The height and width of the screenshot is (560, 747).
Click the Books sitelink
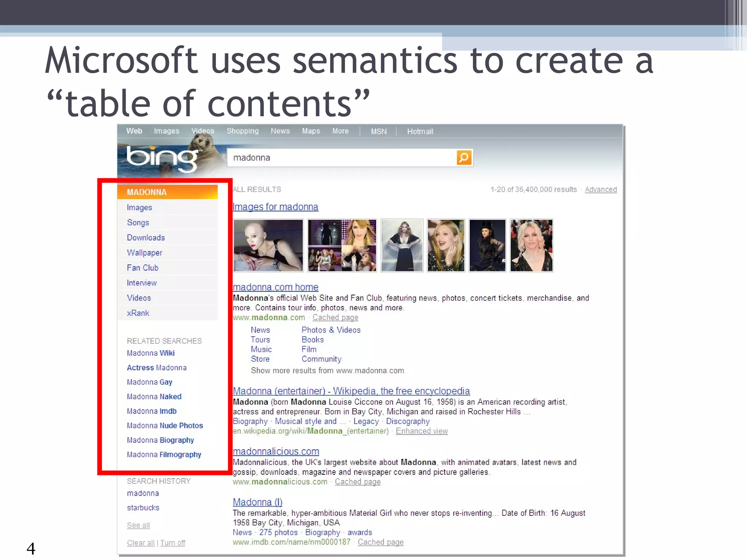(313, 340)
